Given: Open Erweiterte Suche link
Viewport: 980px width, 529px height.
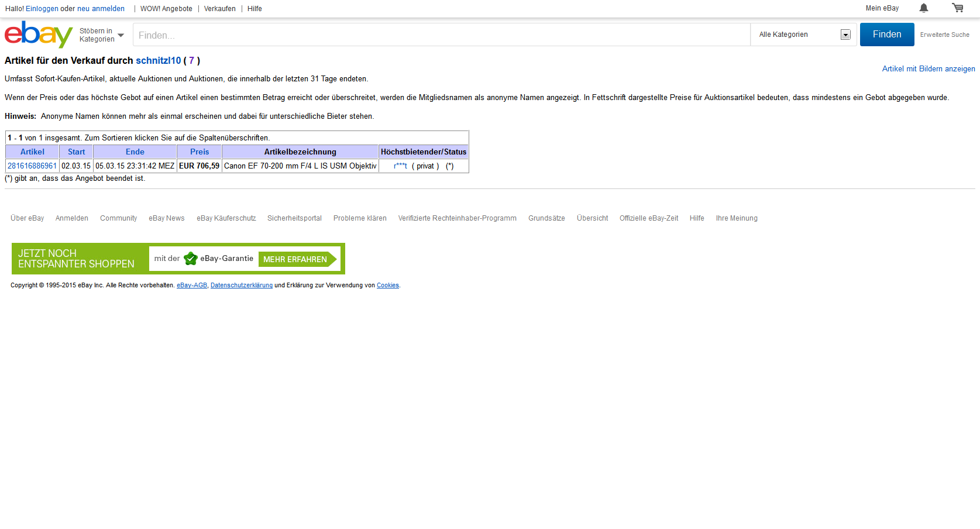Looking at the screenshot, I should 944,35.
